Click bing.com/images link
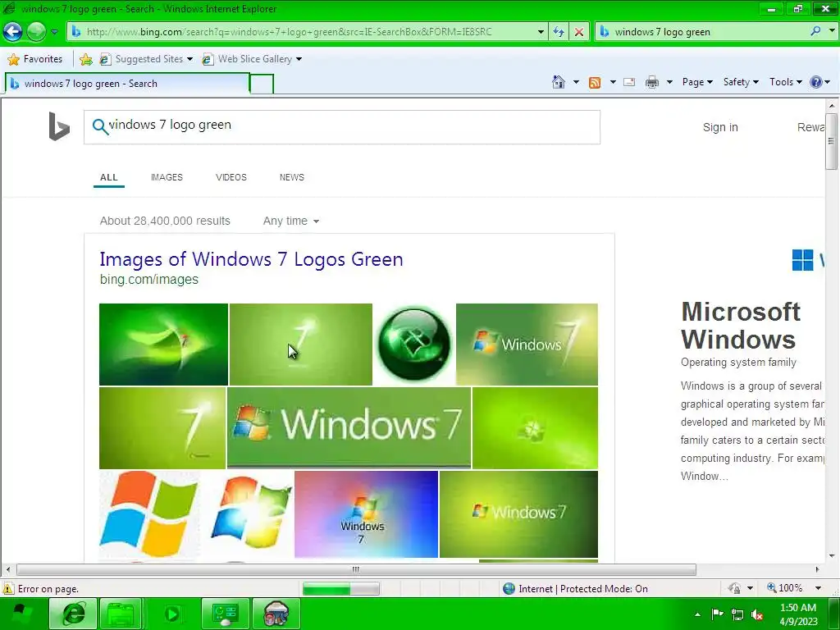 (149, 279)
